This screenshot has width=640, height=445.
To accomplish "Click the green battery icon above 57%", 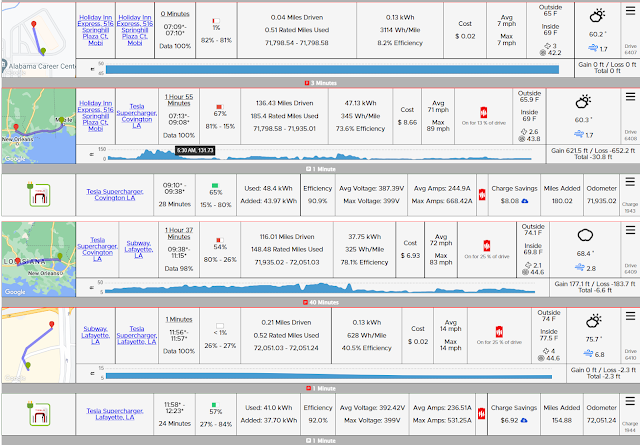I will 216,405.
